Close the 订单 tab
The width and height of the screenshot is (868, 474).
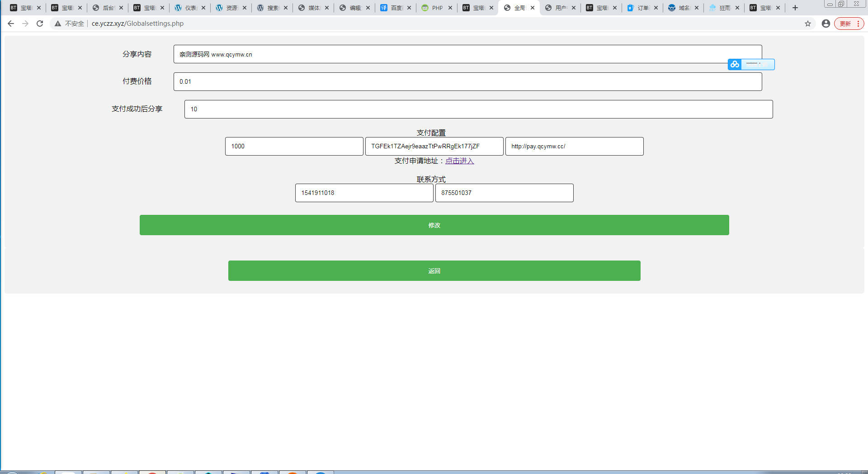coord(656,8)
